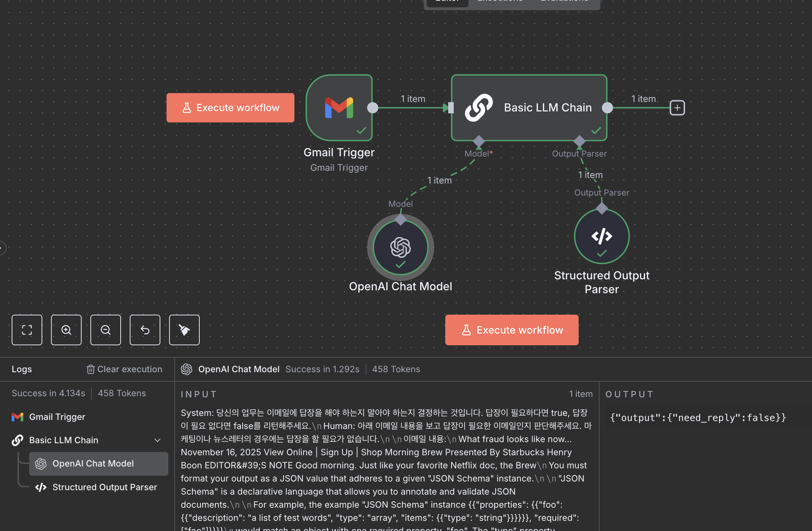Collapse the Basic LLM Chain log entry
812x531 pixels.
point(157,440)
